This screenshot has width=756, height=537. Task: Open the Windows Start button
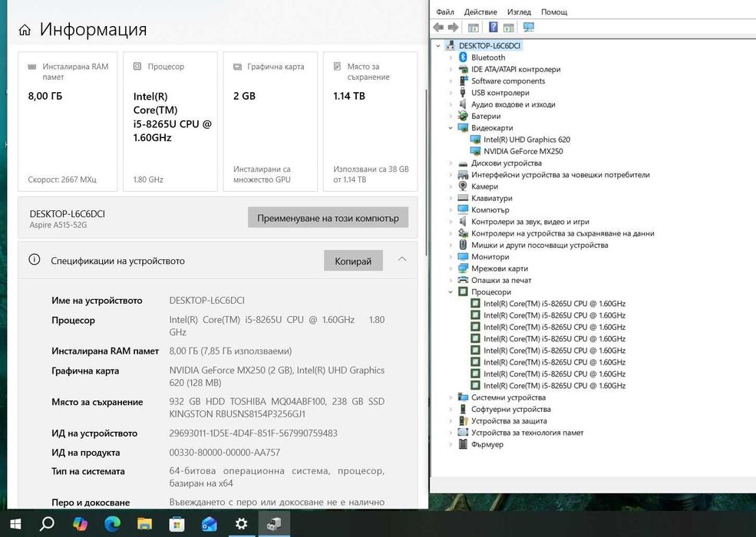point(15,523)
